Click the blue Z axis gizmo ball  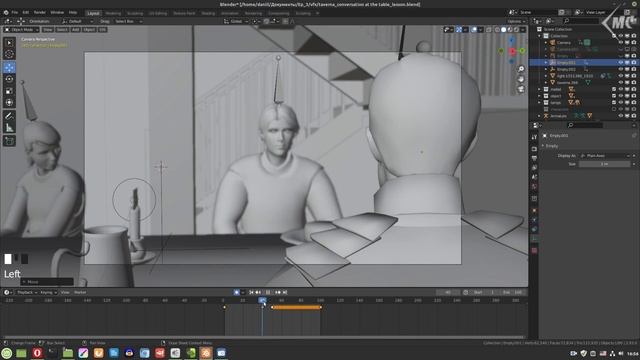pyautogui.click(x=512, y=41)
